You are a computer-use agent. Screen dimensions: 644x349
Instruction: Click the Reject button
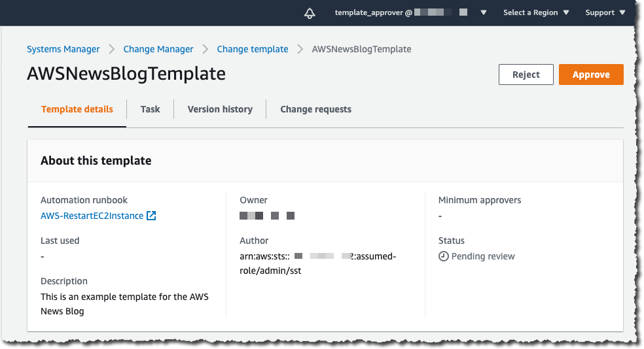(526, 75)
